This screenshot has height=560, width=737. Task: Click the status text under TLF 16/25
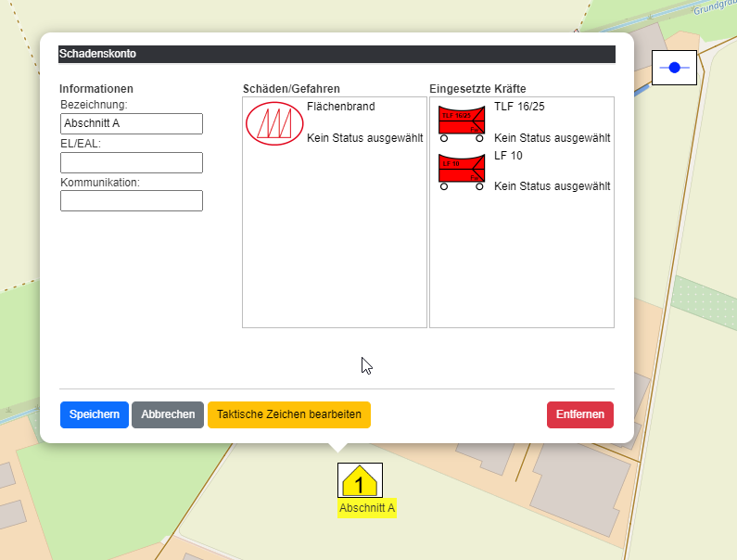pos(553,138)
